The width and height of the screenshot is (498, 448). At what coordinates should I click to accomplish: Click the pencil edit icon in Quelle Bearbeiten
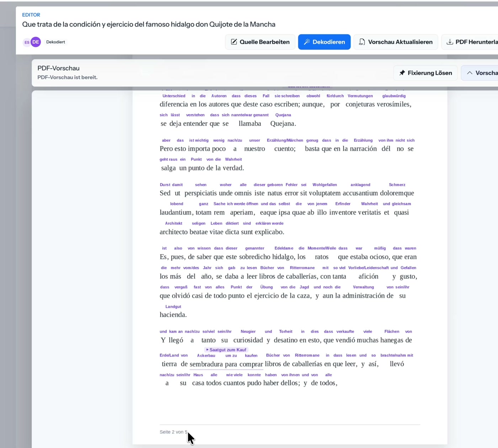point(234,42)
